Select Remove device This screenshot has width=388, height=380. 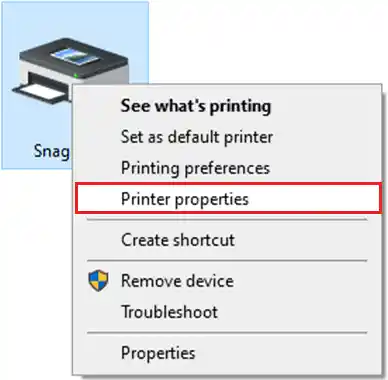point(177,281)
